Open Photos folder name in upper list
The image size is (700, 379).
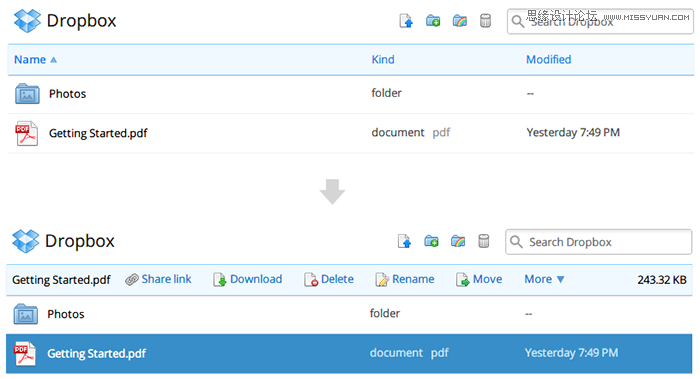(x=67, y=94)
